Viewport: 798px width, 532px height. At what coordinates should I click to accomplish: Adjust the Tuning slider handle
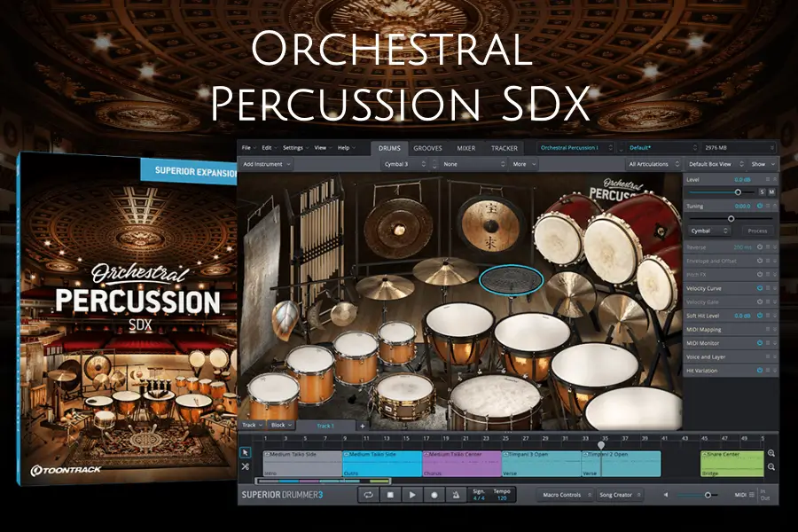[731, 218]
